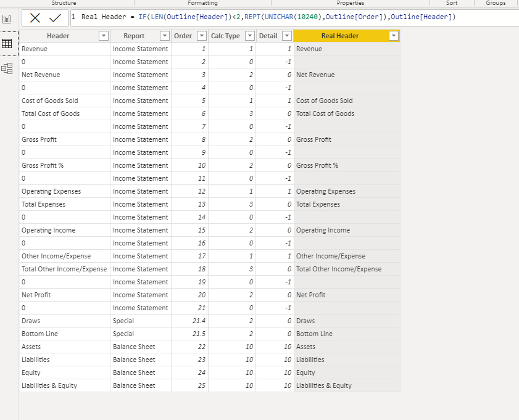
Task: Select the Revenue cell in Header column
Action: (65, 49)
